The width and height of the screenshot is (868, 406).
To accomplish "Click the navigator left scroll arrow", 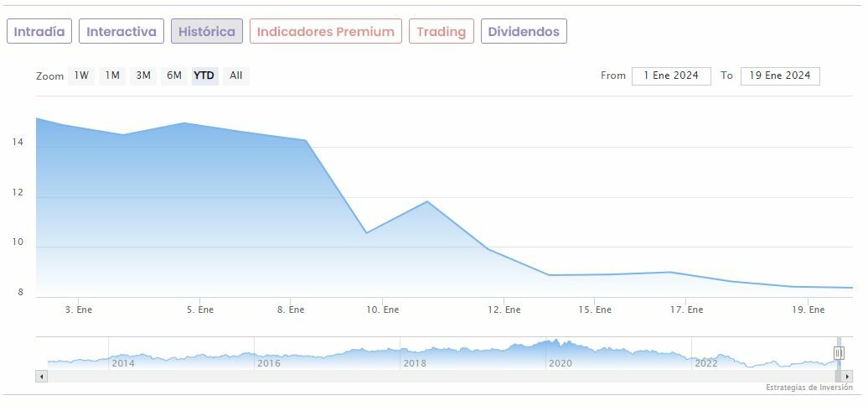I will 39,377.
